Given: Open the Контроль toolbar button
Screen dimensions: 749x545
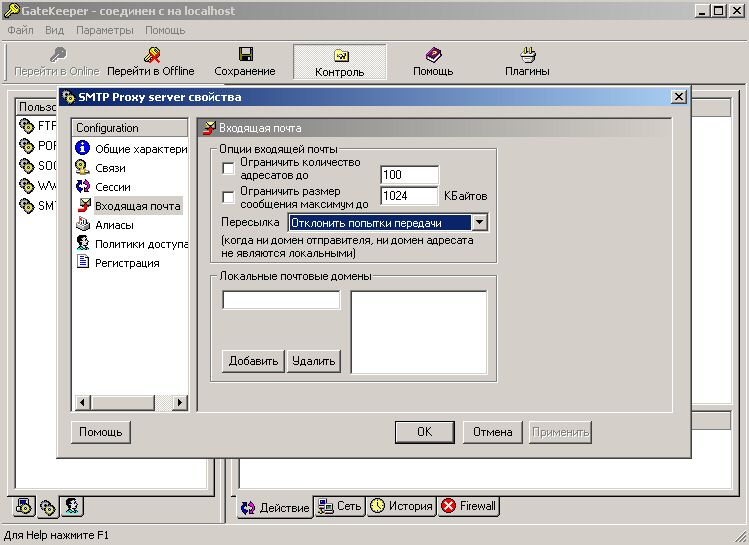Looking at the screenshot, I should [x=340, y=62].
